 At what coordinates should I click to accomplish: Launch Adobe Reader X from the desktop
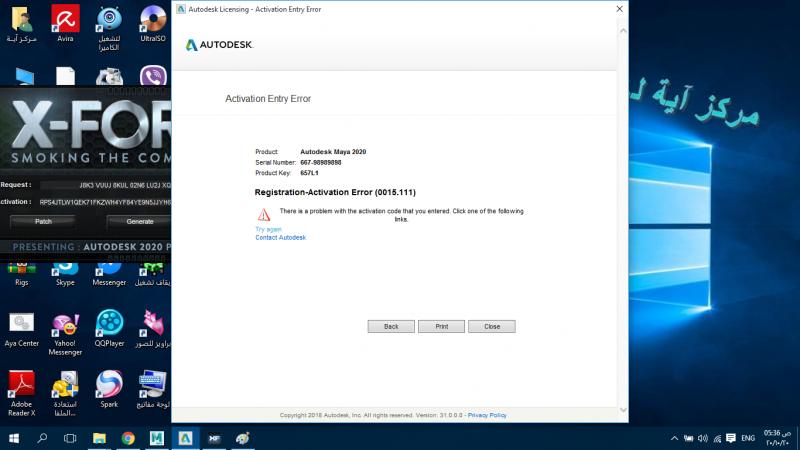coord(21,393)
